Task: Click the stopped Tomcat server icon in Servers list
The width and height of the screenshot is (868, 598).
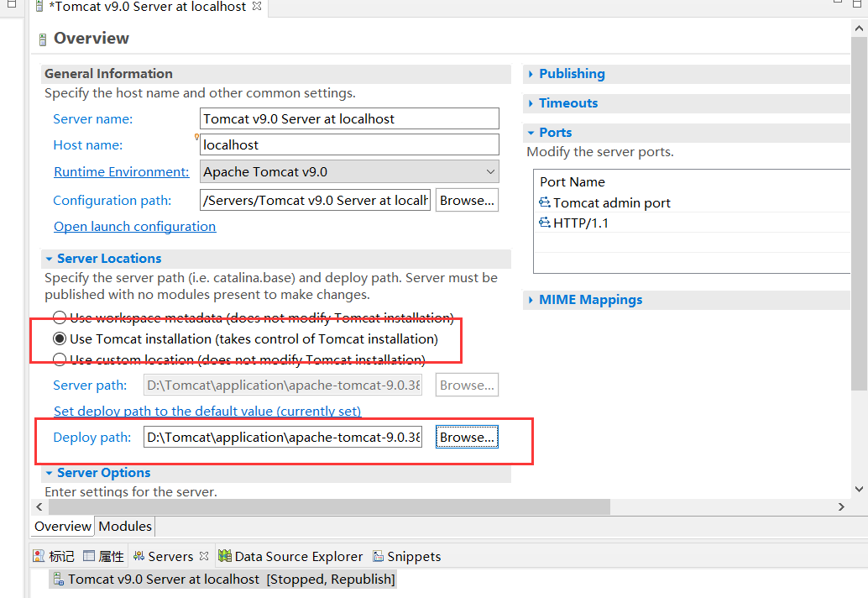Action: click(58, 580)
